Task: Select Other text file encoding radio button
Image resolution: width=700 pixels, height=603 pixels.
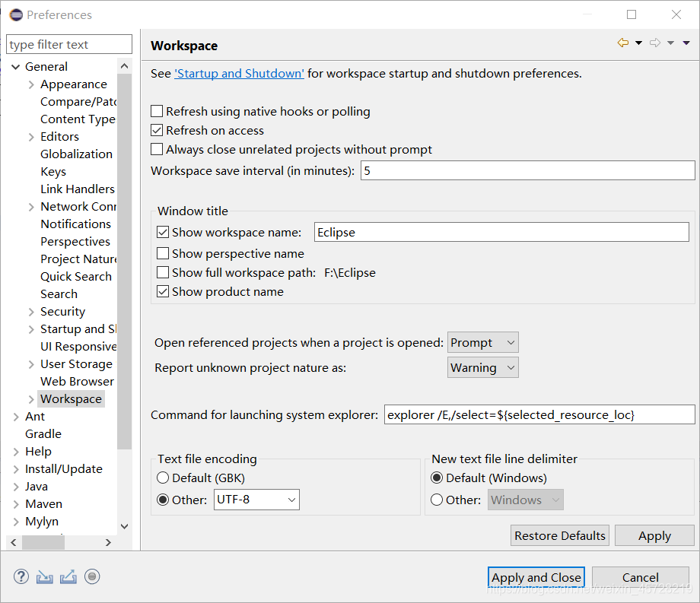Action: pyautogui.click(x=163, y=500)
